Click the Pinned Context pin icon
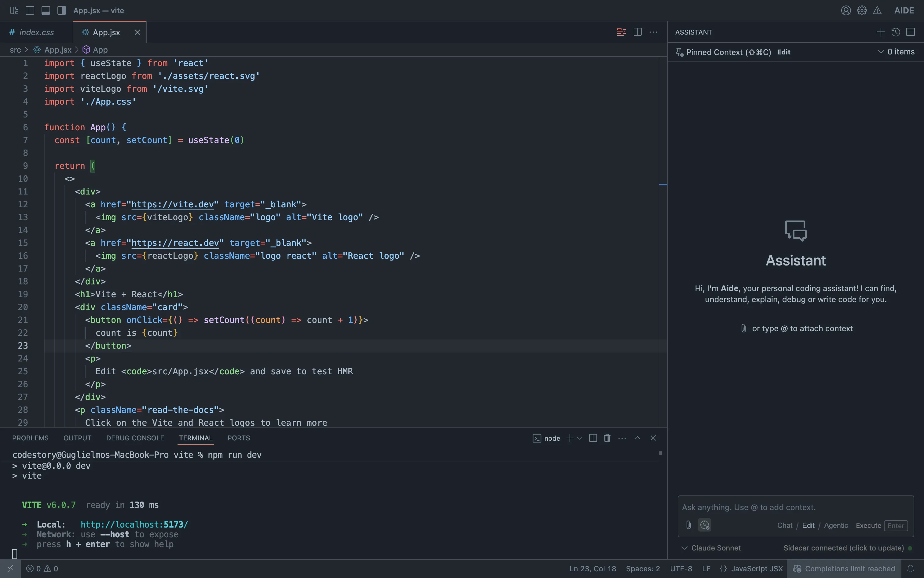 point(680,52)
